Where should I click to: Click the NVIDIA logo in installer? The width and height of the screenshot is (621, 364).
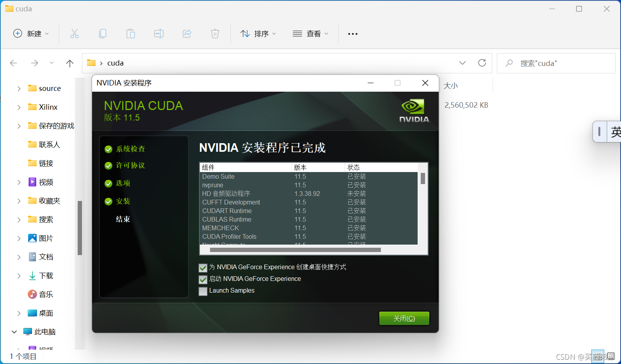tap(414, 111)
